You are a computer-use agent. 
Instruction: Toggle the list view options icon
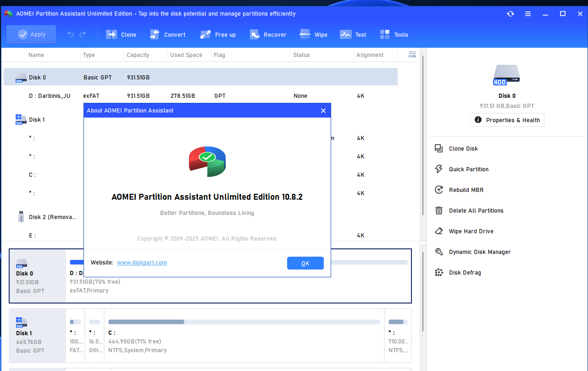[x=412, y=55]
